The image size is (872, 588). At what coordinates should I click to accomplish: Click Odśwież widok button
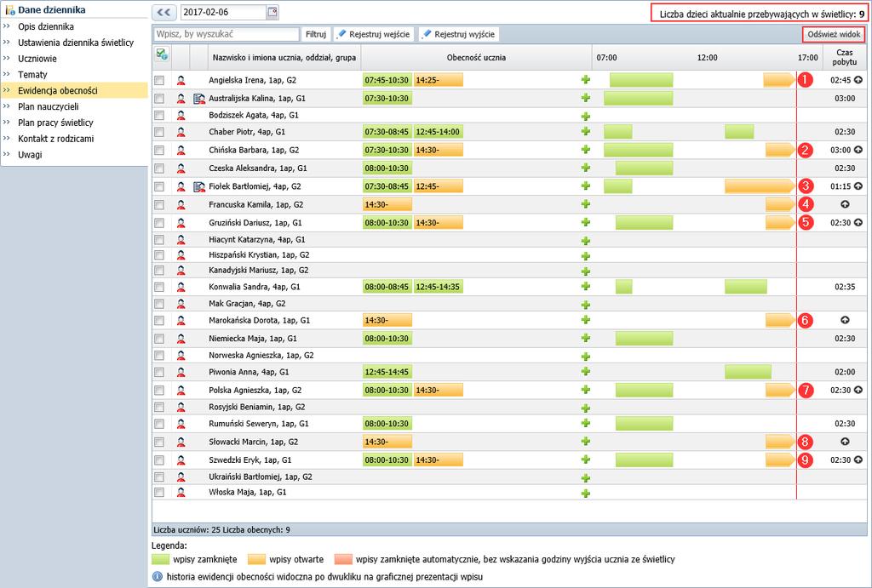[x=834, y=34]
